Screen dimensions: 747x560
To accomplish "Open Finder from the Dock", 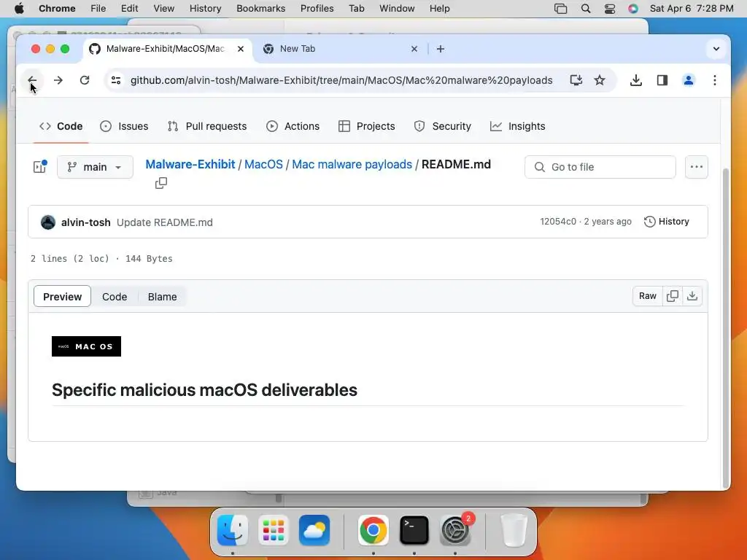I will (x=233, y=530).
